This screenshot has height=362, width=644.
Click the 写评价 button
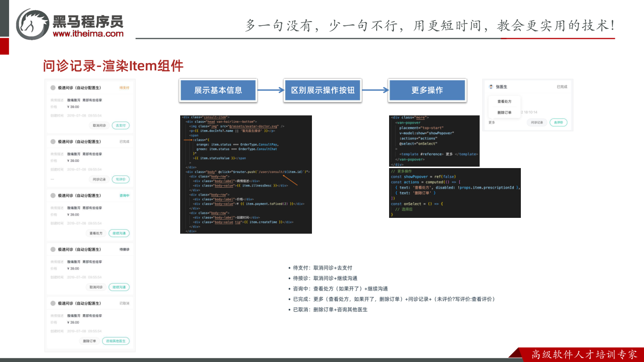click(121, 180)
